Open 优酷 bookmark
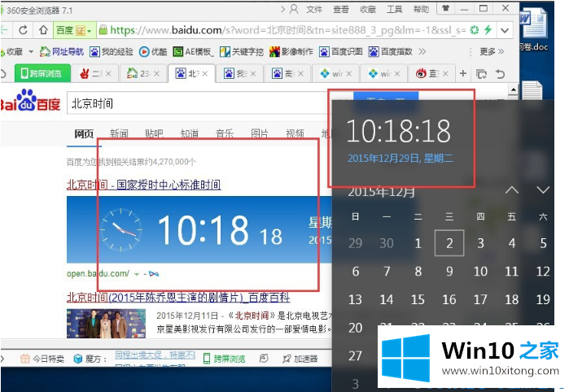Screen dimensions: 569x392 (x=153, y=52)
